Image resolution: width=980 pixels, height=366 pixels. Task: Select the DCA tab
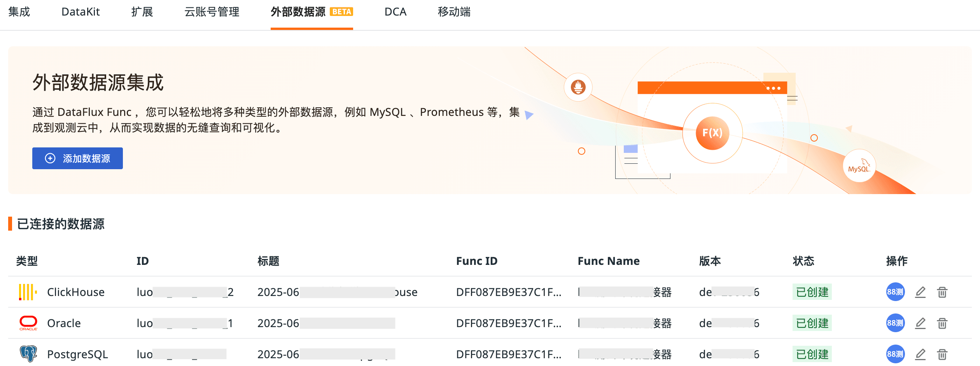[x=395, y=12]
